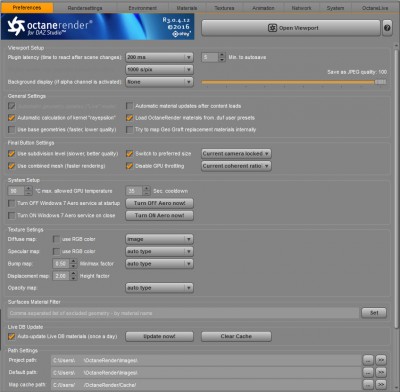Expand the Current camera locked dropdown
400x392 pixels.
[236, 154]
